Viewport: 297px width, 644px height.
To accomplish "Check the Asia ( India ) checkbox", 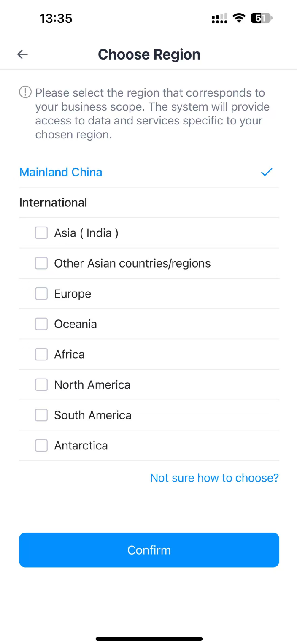I will click(41, 233).
